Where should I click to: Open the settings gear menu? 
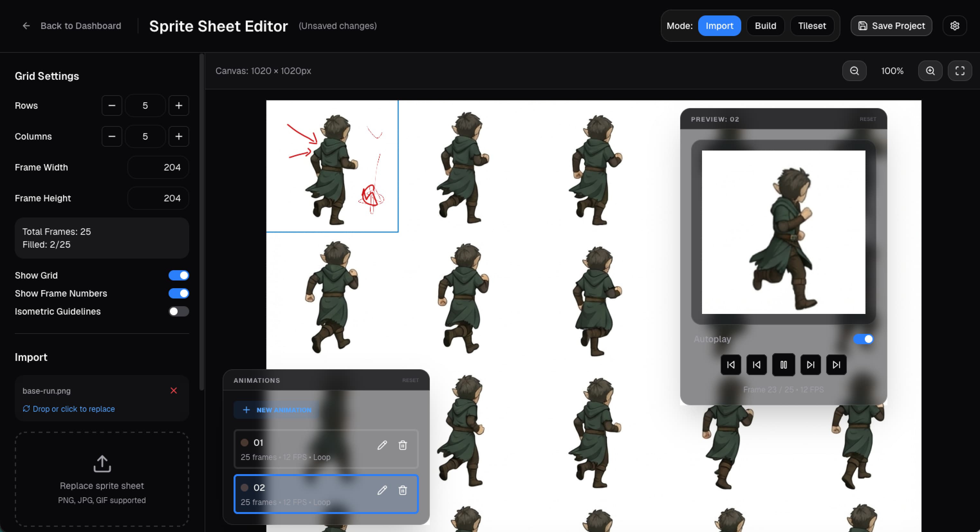pyautogui.click(x=955, y=25)
